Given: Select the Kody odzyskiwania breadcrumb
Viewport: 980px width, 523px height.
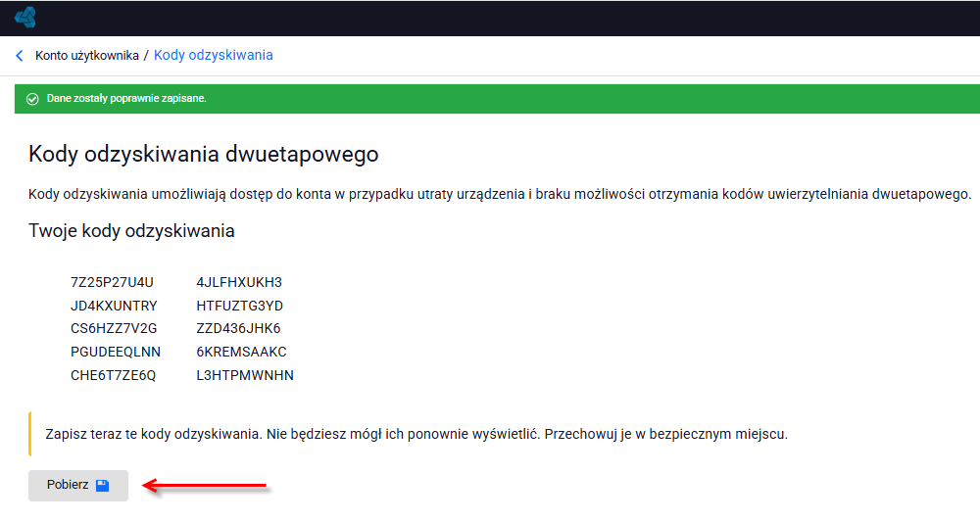Looking at the screenshot, I should pos(213,55).
